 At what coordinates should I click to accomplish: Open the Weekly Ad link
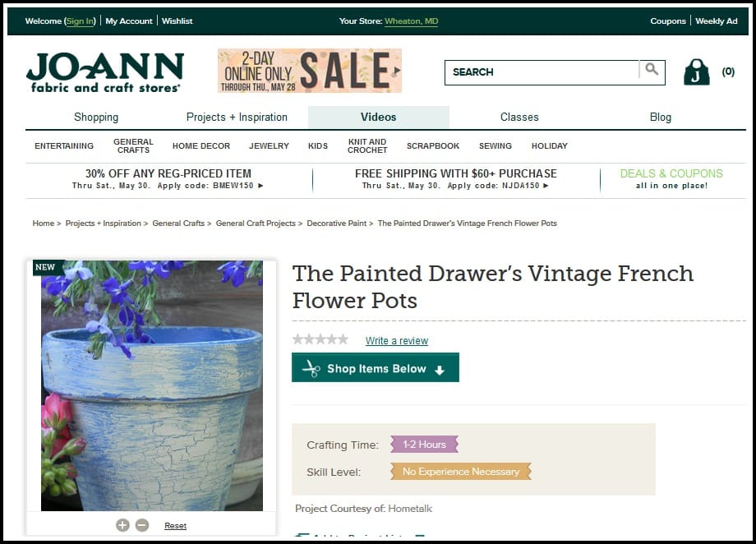tap(717, 21)
